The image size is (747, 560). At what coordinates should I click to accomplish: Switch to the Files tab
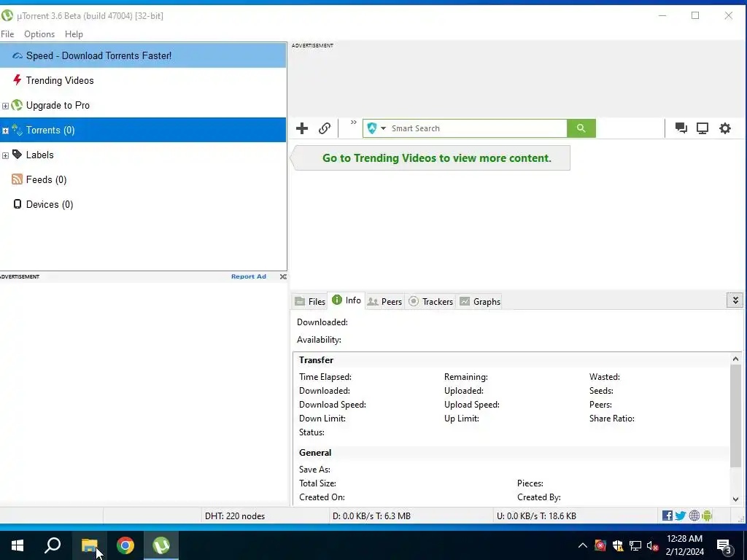click(310, 301)
